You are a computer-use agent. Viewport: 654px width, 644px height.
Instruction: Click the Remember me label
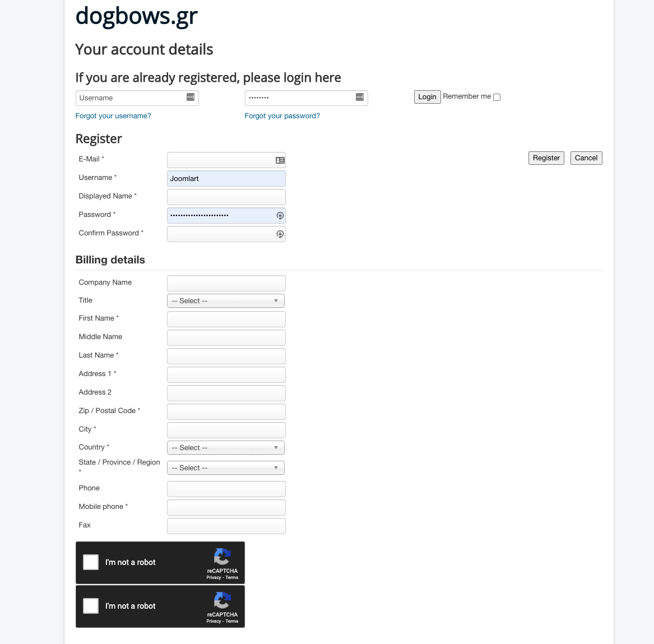click(467, 96)
